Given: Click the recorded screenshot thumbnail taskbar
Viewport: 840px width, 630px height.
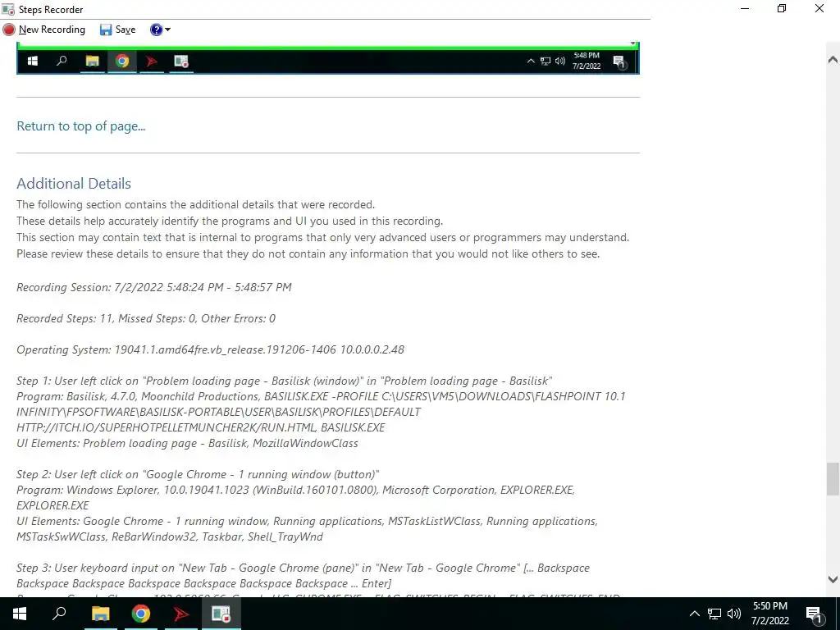Looking at the screenshot, I should 328,61.
